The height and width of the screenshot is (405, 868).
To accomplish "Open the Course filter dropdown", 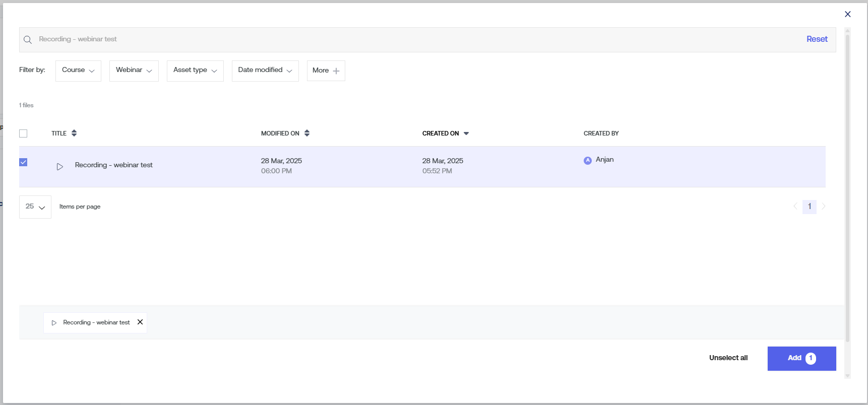I will 78,71.
